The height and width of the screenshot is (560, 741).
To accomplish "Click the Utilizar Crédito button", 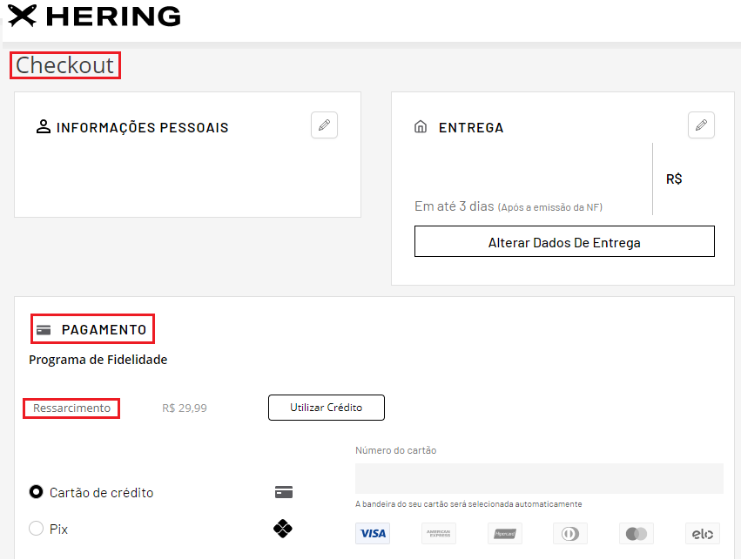I will (x=326, y=408).
